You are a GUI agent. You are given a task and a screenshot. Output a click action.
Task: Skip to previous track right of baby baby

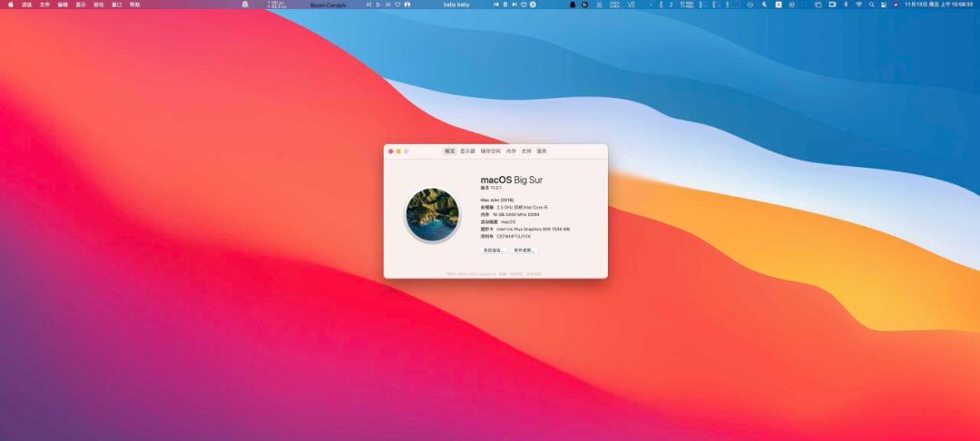(x=496, y=5)
